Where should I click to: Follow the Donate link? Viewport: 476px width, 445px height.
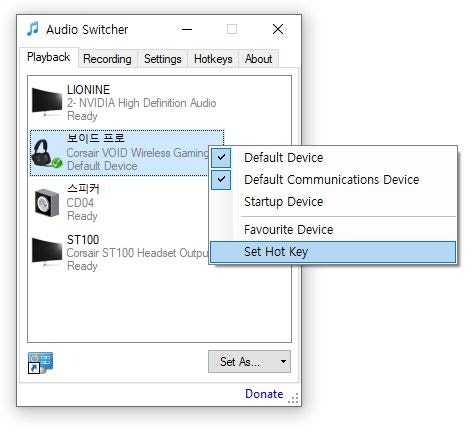(x=264, y=394)
